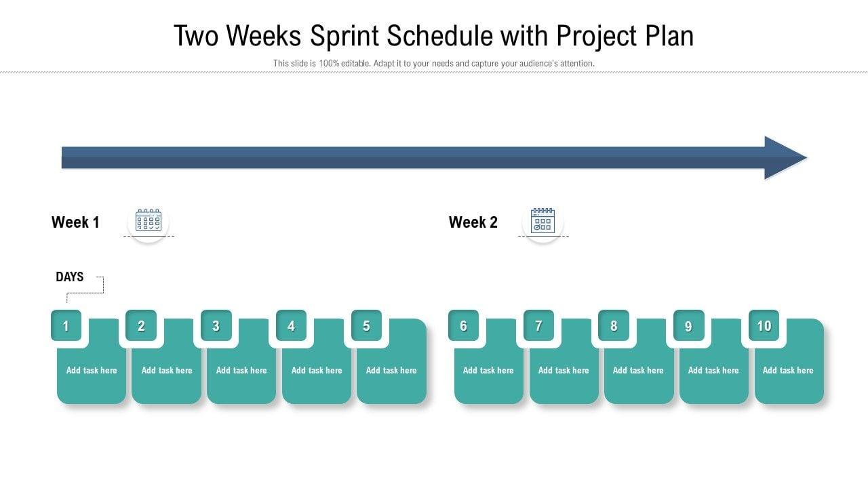Click the day 9 "Add task here" card
This screenshot has width=868, height=488.
[x=713, y=371]
